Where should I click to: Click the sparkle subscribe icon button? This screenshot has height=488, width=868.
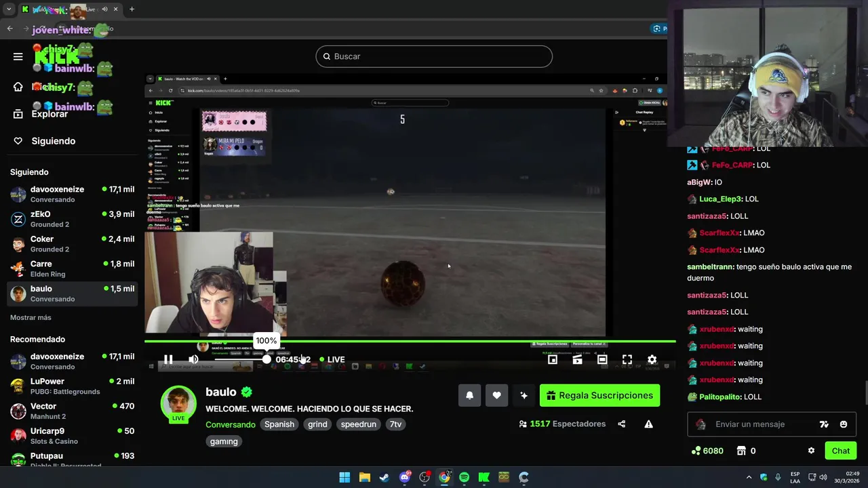tap(524, 395)
